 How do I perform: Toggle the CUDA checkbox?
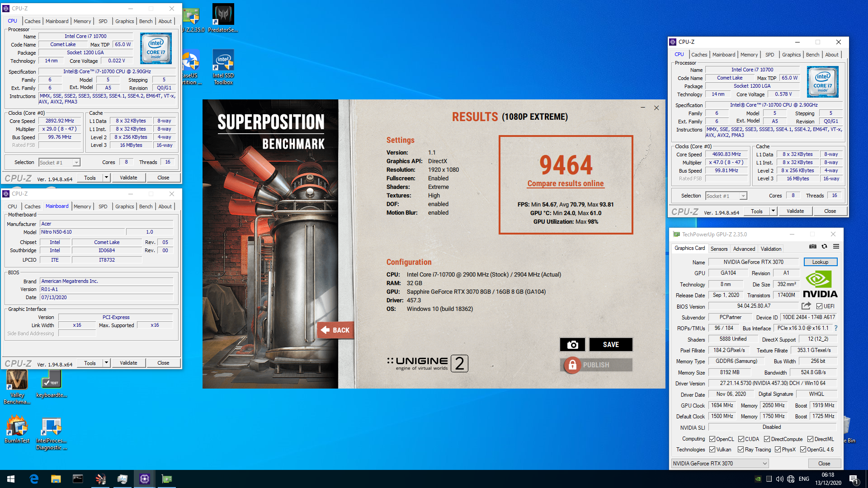click(x=741, y=439)
